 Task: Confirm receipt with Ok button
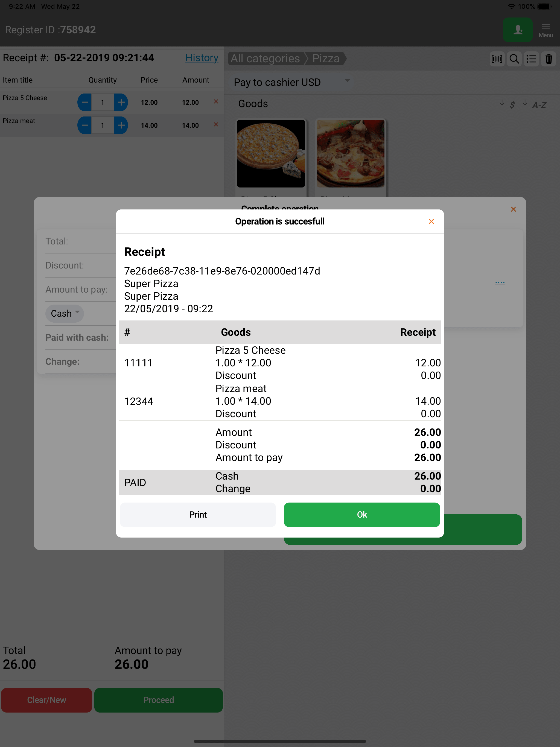tap(361, 514)
